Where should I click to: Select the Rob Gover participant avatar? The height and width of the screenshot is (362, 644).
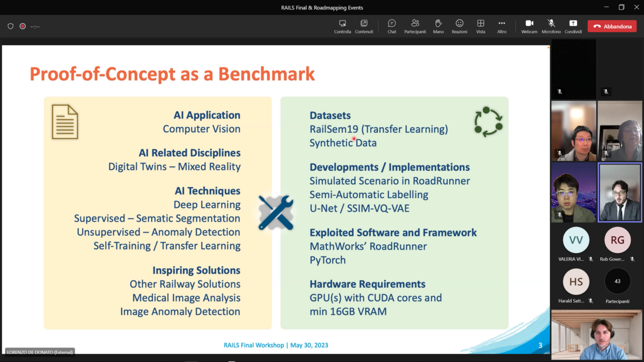tap(617, 240)
